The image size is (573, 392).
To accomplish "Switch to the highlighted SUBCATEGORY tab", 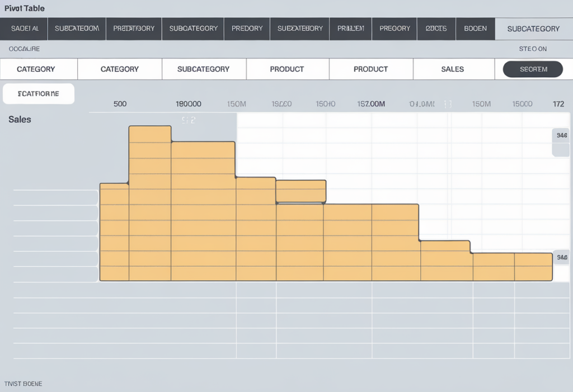I will (x=533, y=29).
